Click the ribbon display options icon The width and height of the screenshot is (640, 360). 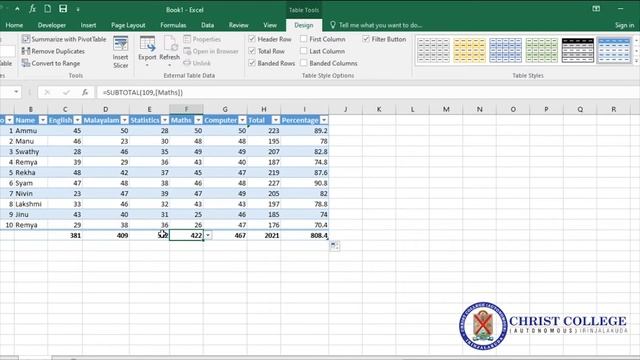(596, 9)
